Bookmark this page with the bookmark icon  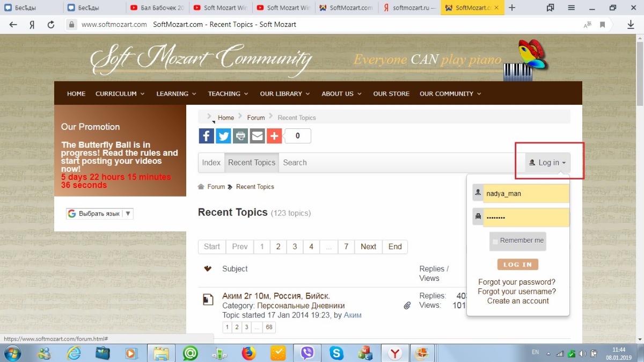click(x=603, y=25)
